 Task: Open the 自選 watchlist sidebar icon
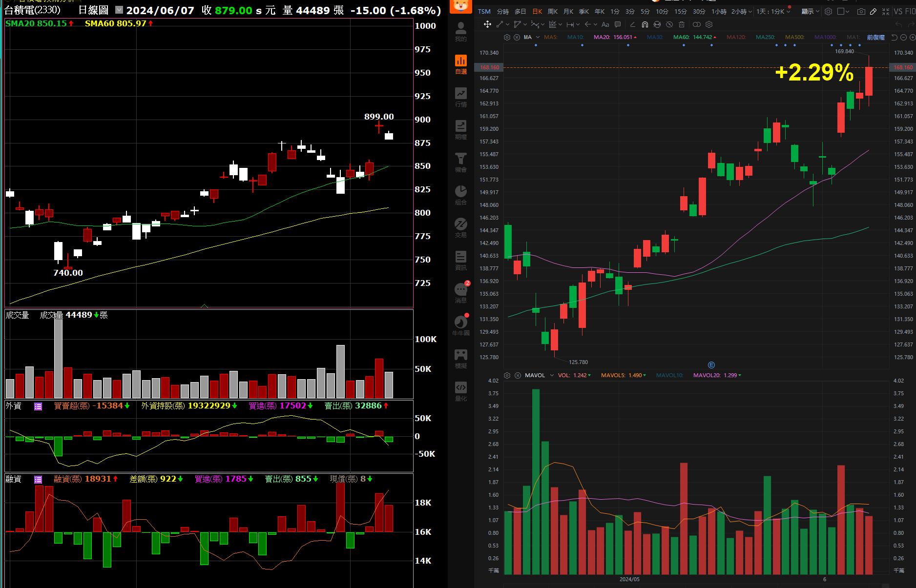coord(461,64)
